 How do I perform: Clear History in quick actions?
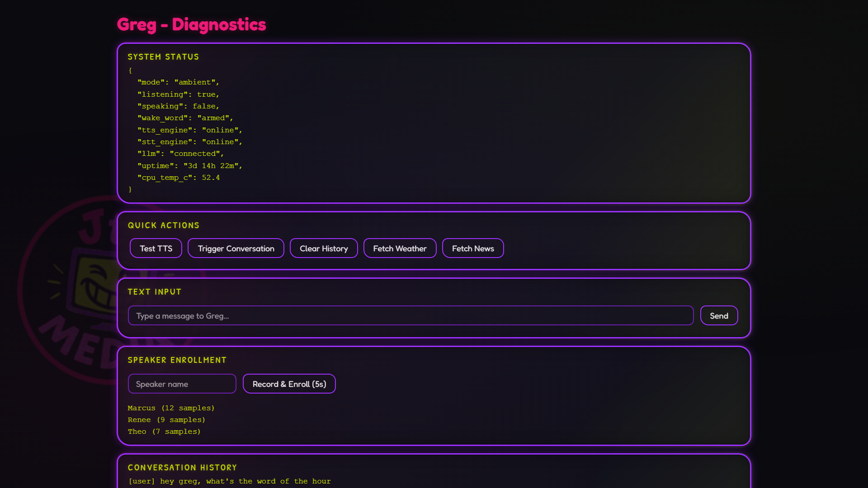(x=324, y=248)
